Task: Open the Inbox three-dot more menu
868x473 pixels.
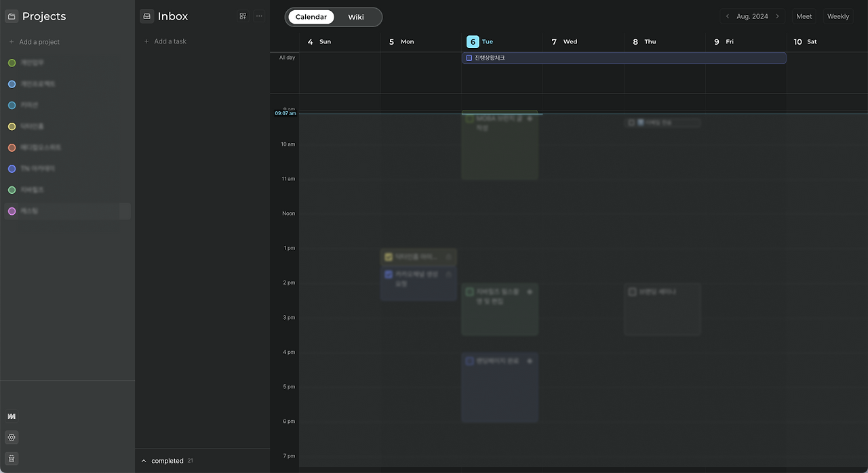Action: pyautogui.click(x=259, y=16)
